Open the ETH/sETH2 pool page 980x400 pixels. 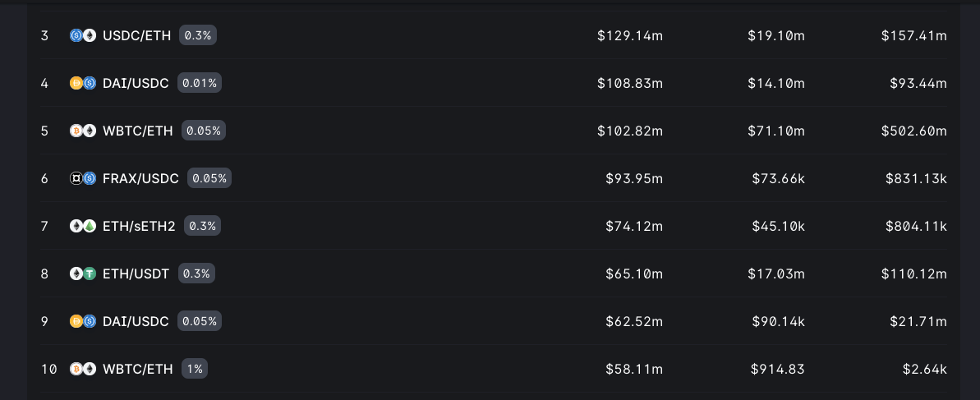[x=139, y=226]
